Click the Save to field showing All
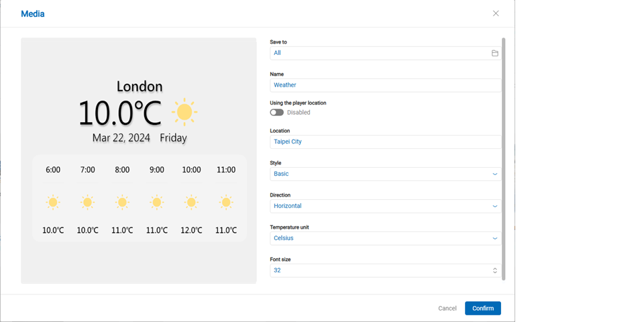 [379, 53]
